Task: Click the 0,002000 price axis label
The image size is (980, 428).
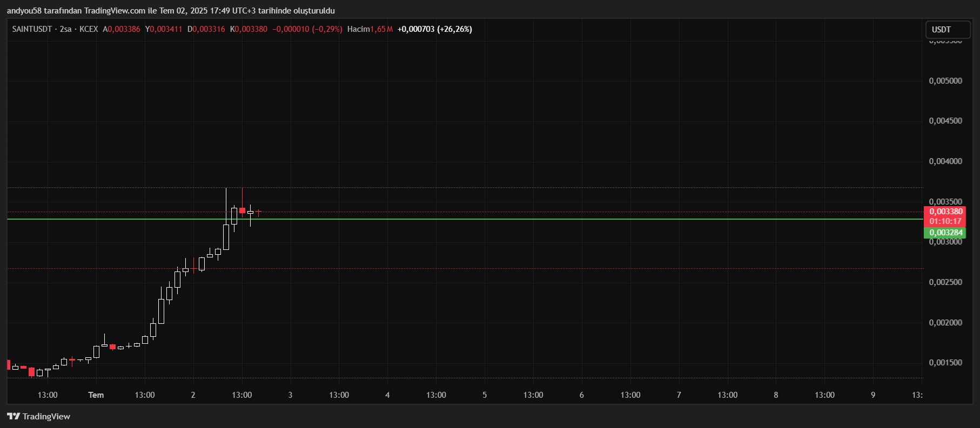Action: (945, 323)
